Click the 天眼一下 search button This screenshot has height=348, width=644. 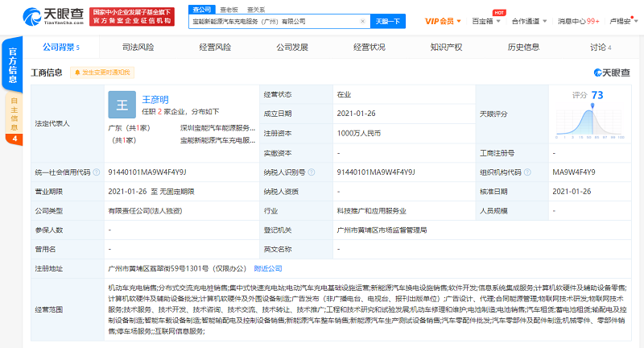click(x=387, y=21)
